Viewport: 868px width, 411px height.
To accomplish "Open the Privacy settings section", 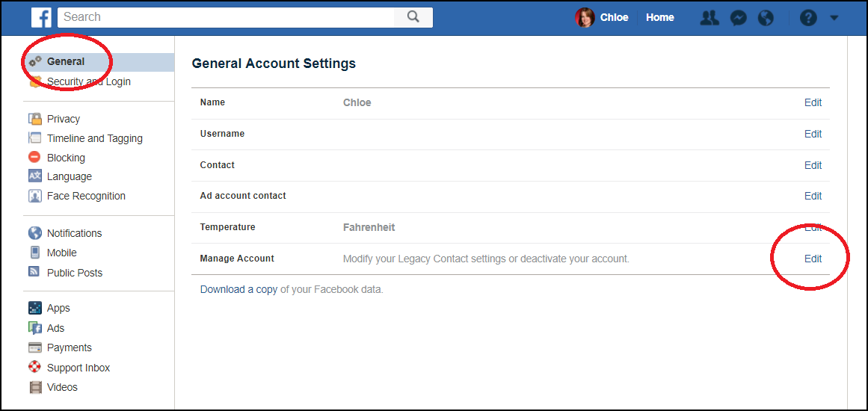I will (x=63, y=119).
